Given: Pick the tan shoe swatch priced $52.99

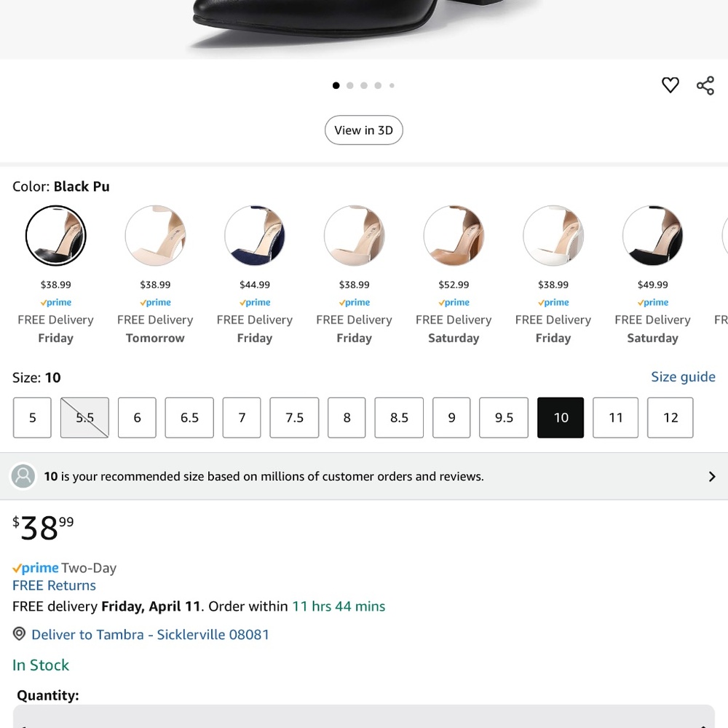Looking at the screenshot, I should (x=454, y=235).
